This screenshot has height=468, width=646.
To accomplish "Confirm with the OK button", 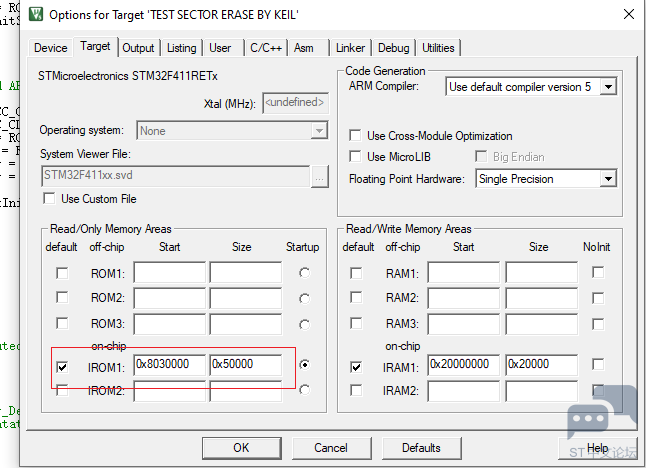I will [x=242, y=448].
